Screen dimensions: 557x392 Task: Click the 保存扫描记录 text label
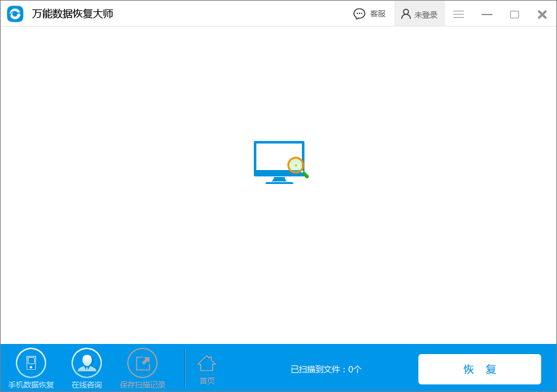click(x=142, y=384)
